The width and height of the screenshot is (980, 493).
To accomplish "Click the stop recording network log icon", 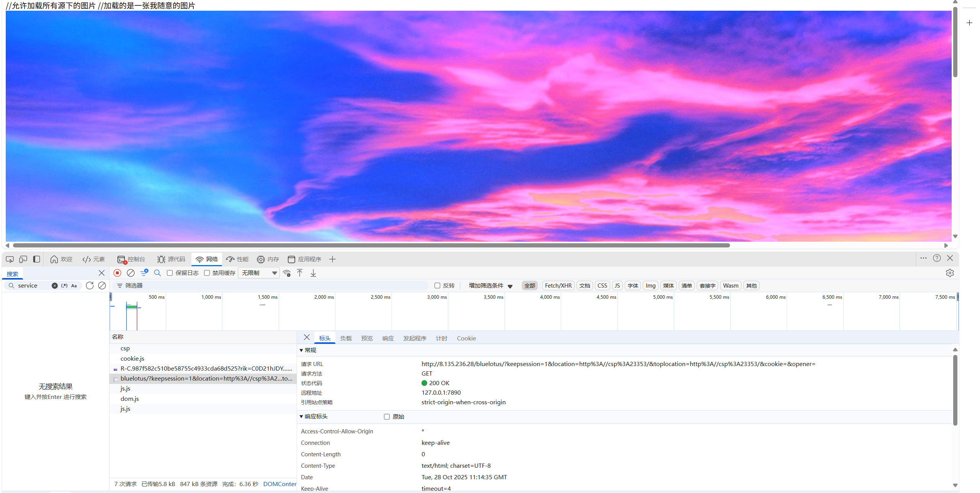I will tap(118, 273).
